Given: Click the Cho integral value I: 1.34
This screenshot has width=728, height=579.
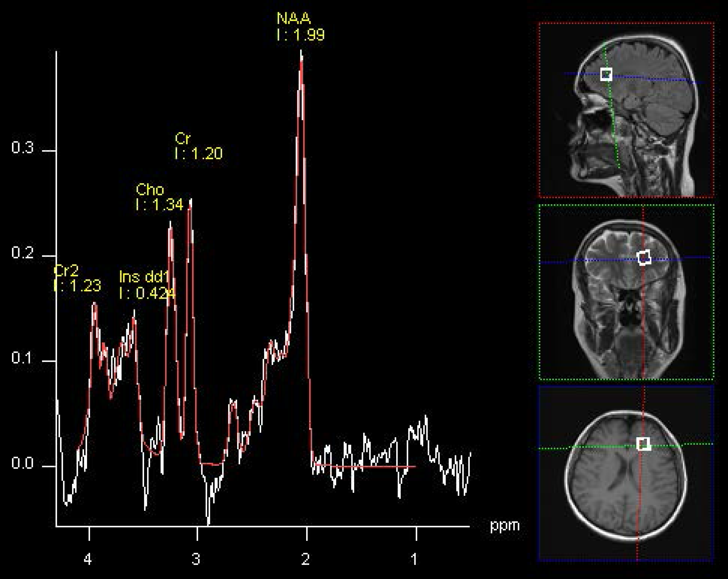Looking at the screenshot, I should pos(159,205).
